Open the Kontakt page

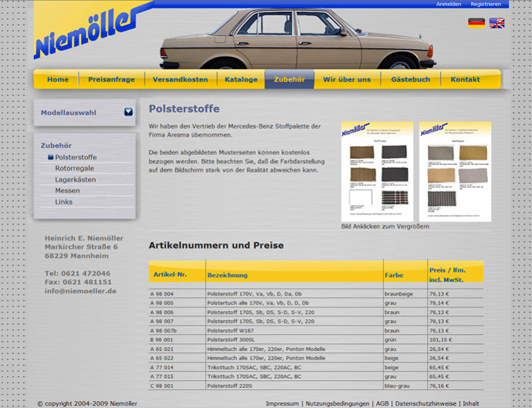pos(465,79)
